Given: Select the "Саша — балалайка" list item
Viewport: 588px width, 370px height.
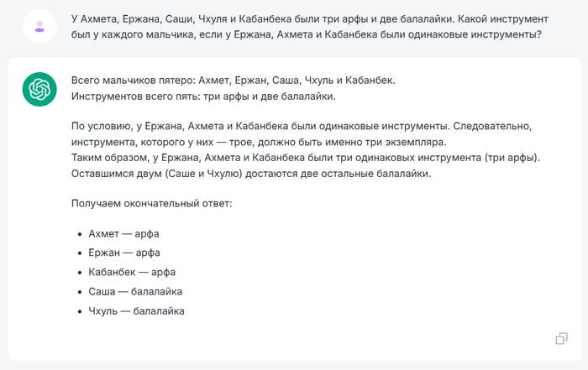Looking at the screenshot, I should pyautogui.click(x=135, y=291).
